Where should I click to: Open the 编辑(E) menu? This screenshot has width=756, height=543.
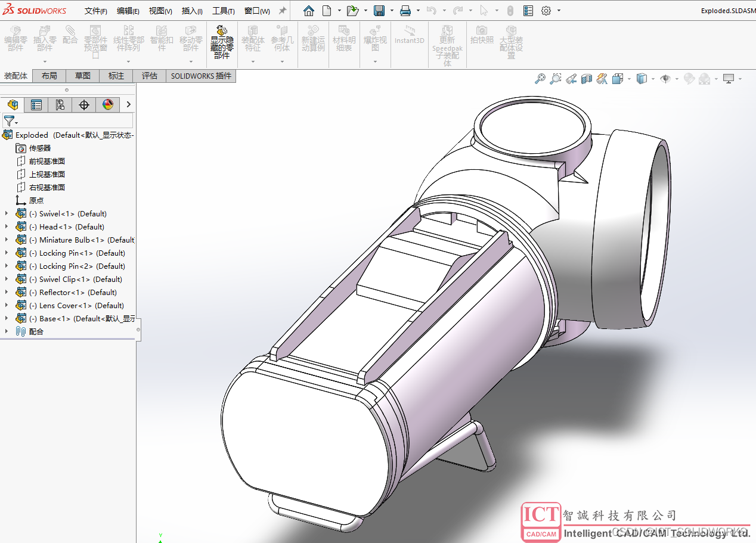tap(128, 11)
